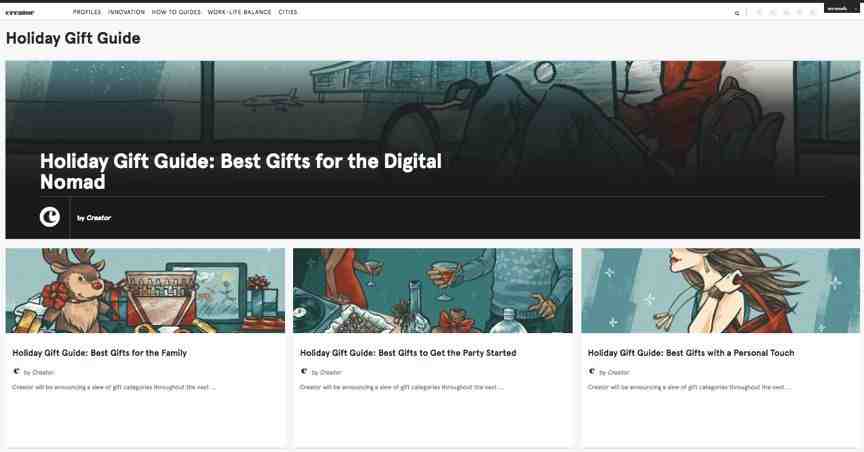Open the Cities navigation item
Viewport: 864px width, 452px height.
pyautogui.click(x=288, y=12)
